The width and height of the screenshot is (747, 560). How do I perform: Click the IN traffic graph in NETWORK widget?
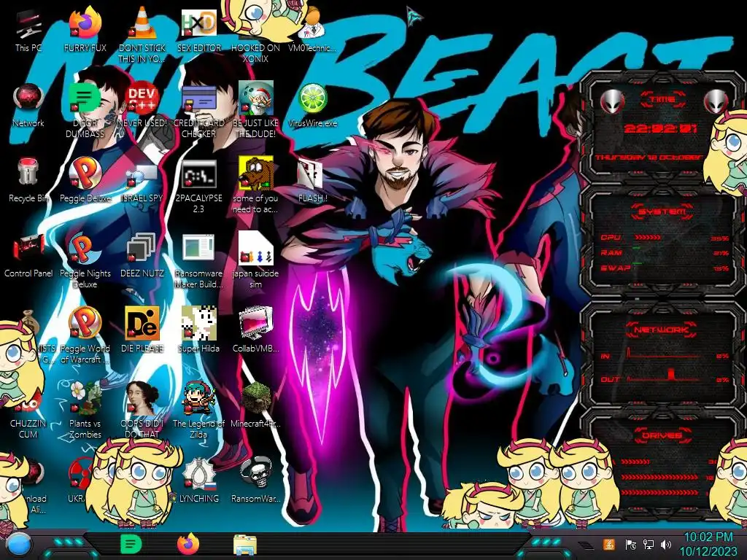point(664,354)
